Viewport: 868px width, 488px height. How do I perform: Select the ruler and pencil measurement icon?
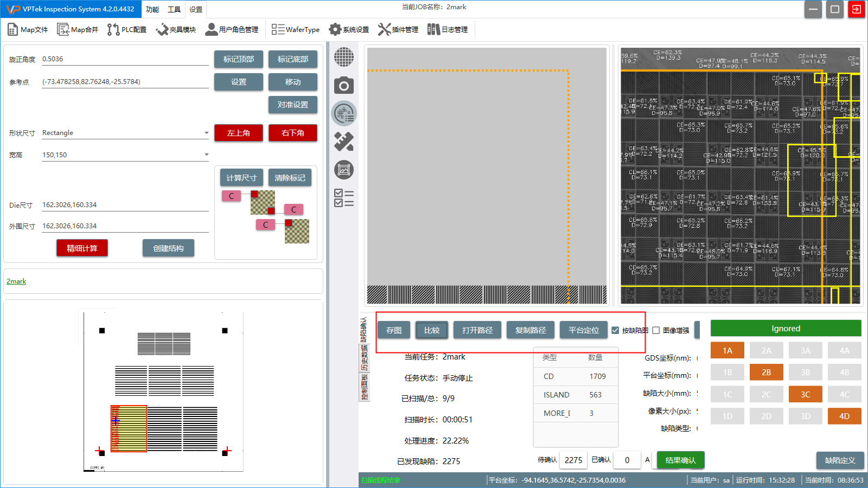(343, 142)
